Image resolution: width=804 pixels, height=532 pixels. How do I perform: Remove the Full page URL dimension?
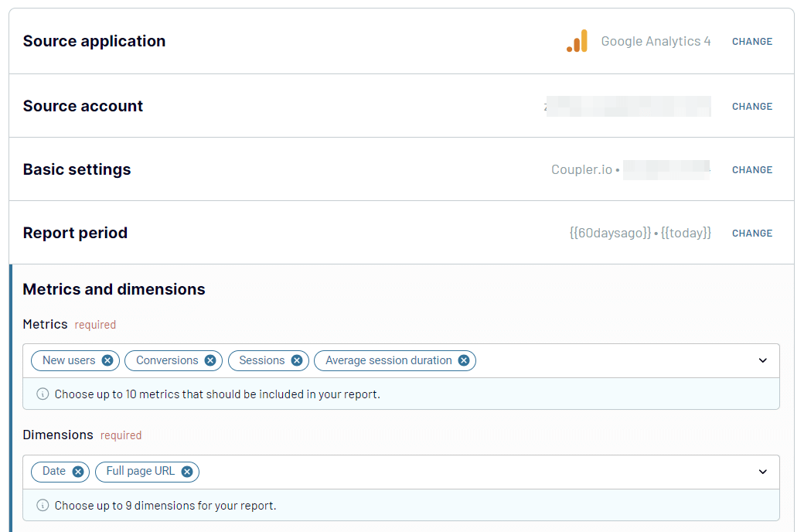pyautogui.click(x=187, y=472)
